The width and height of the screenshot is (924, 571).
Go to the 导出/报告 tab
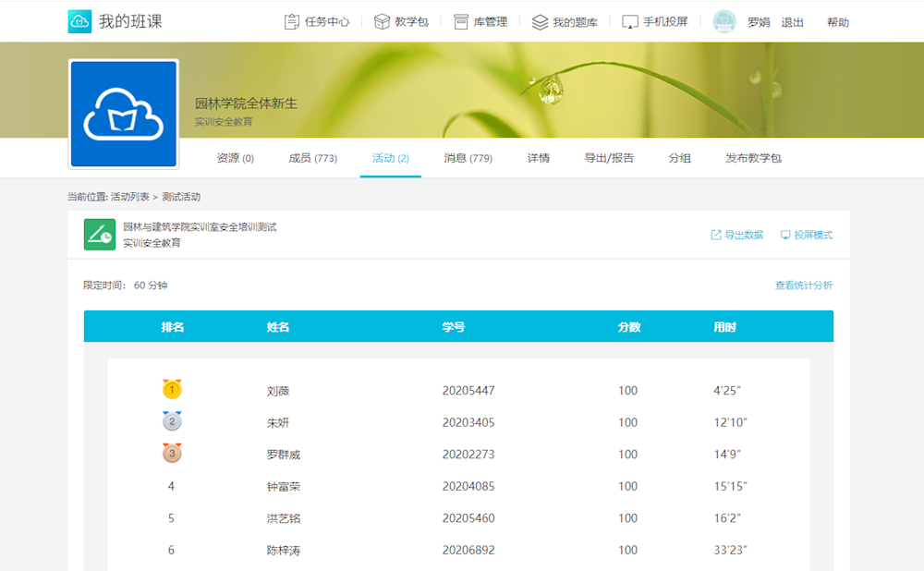click(x=609, y=158)
